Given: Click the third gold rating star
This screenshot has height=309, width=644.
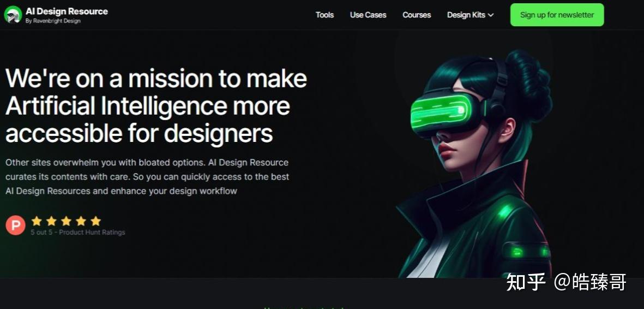Looking at the screenshot, I should pos(66,221).
